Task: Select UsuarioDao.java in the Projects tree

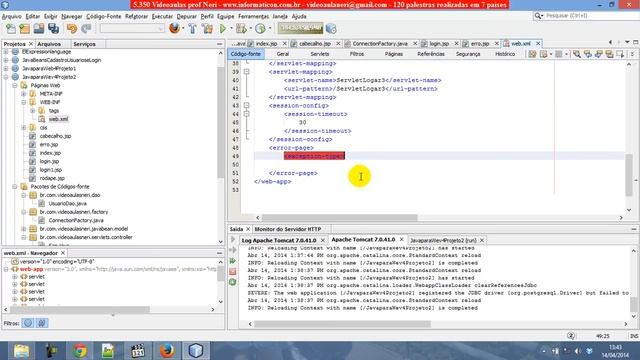Action: (x=67, y=203)
